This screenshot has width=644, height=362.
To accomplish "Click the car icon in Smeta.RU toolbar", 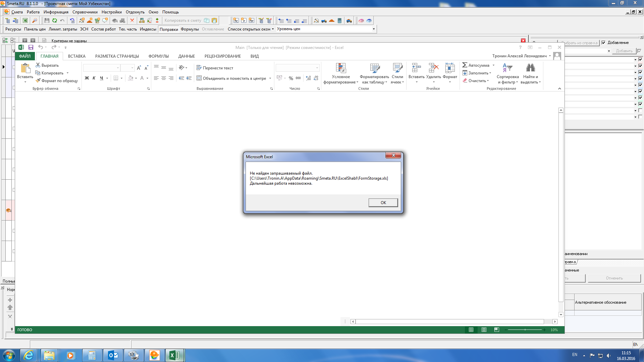I will 349,20.
